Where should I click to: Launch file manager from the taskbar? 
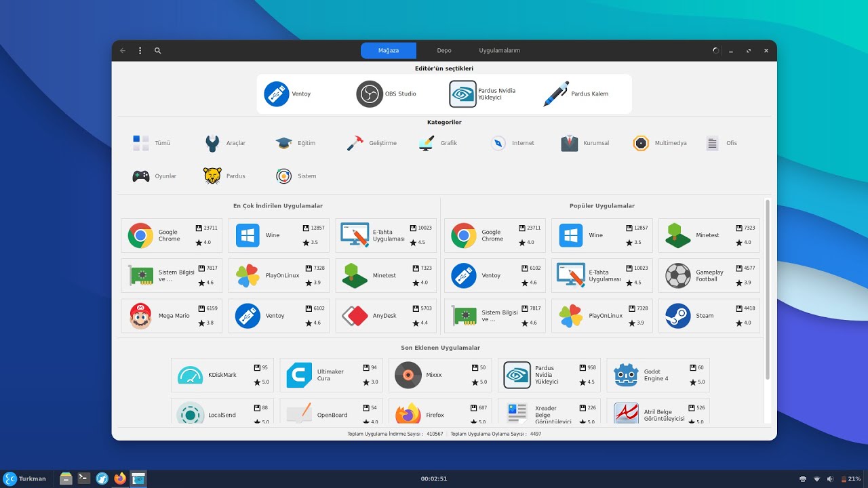(66, 479)
